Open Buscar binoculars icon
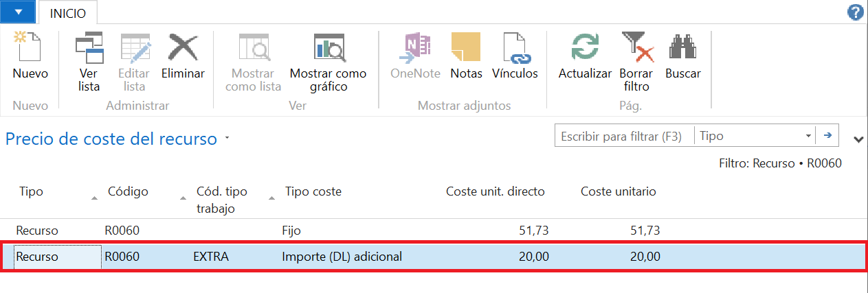Screen dimensions: 868x293 pos(682,48)
